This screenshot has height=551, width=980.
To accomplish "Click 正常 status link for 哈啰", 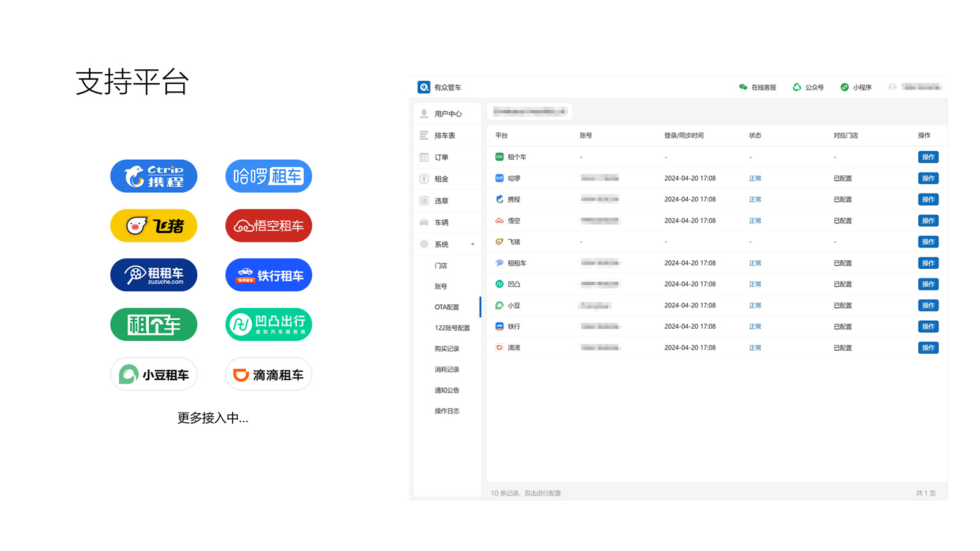I will [755, 179].
